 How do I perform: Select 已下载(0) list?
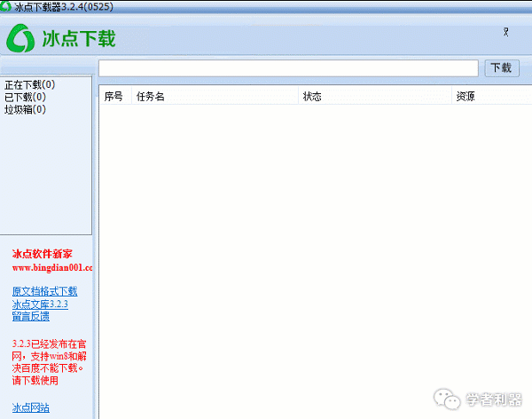(25, 97)
